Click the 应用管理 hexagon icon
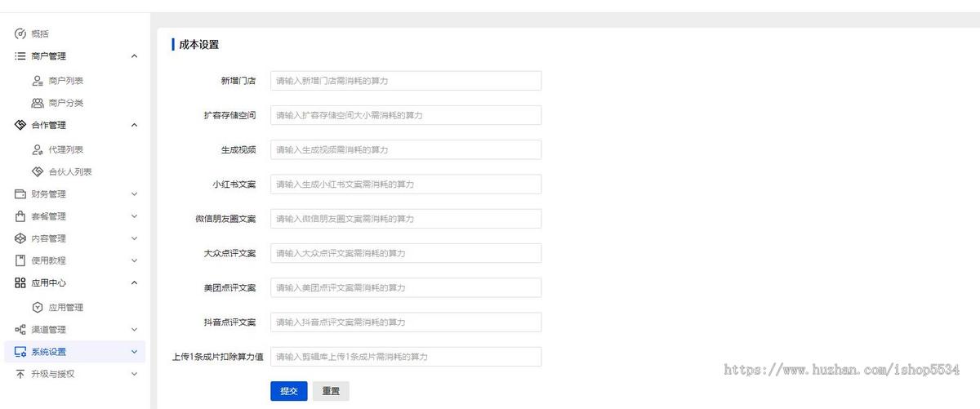 click(x=38, y=307)
